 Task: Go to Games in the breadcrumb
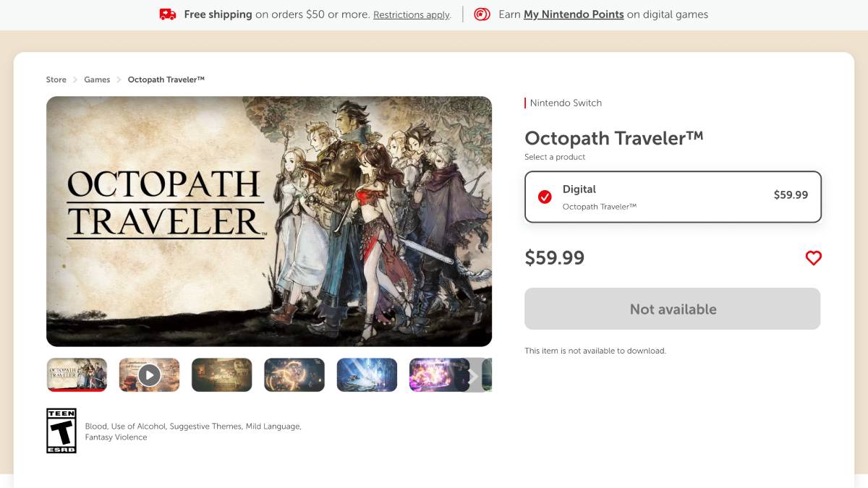pyautogui.click(x=97, y=80)
